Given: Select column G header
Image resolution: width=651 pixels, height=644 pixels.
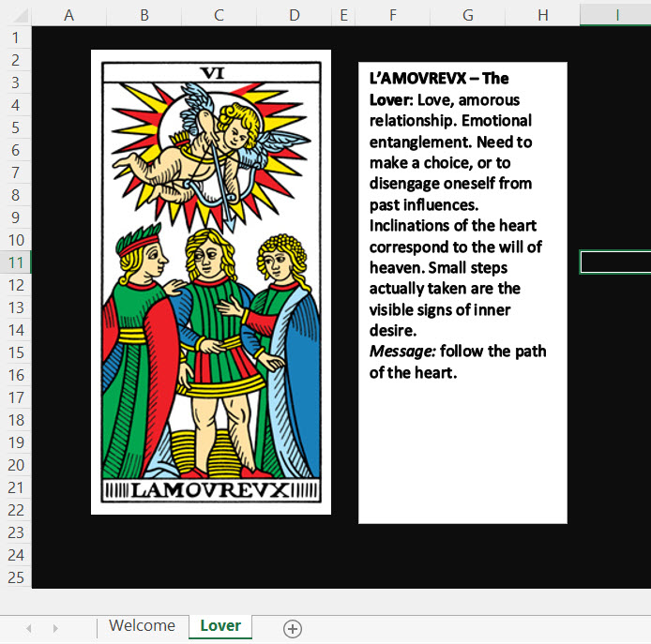Looking at the screenshot, I should pyautogui.click(x=468, y=15).
